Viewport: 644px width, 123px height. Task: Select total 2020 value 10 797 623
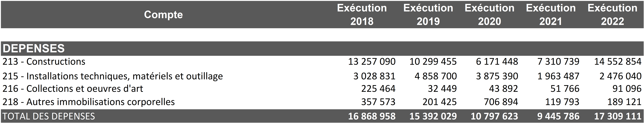[x=494, y=116]
